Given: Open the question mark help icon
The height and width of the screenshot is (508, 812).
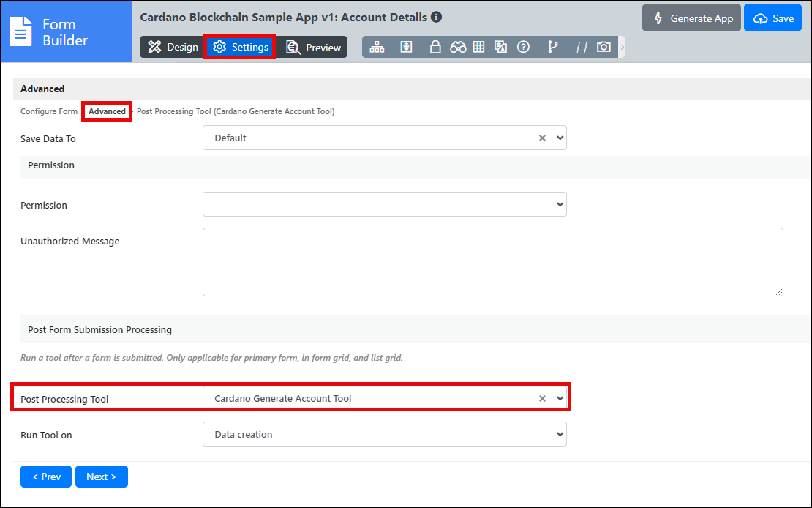Looking at the screenshot, I should [x=524, y=47].
